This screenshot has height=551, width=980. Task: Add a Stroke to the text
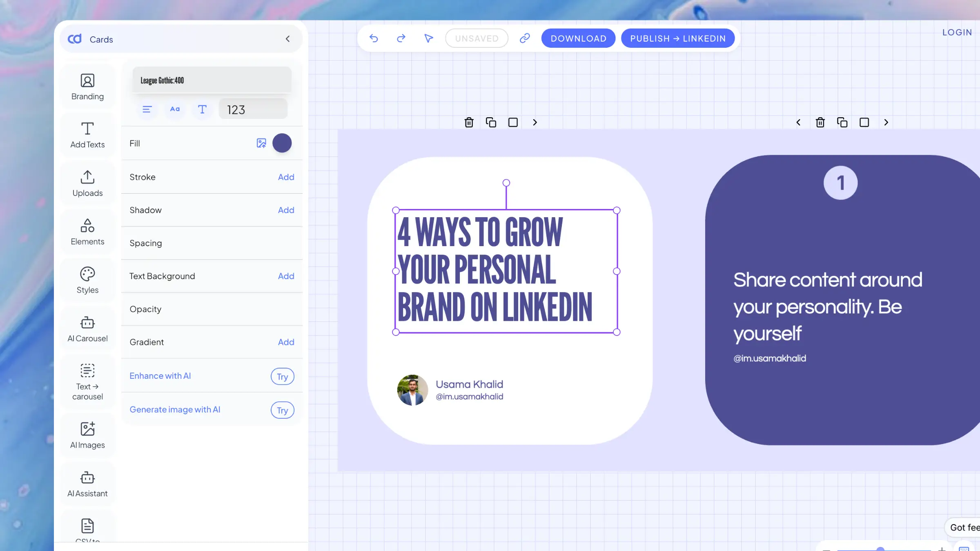pos(286,177)
